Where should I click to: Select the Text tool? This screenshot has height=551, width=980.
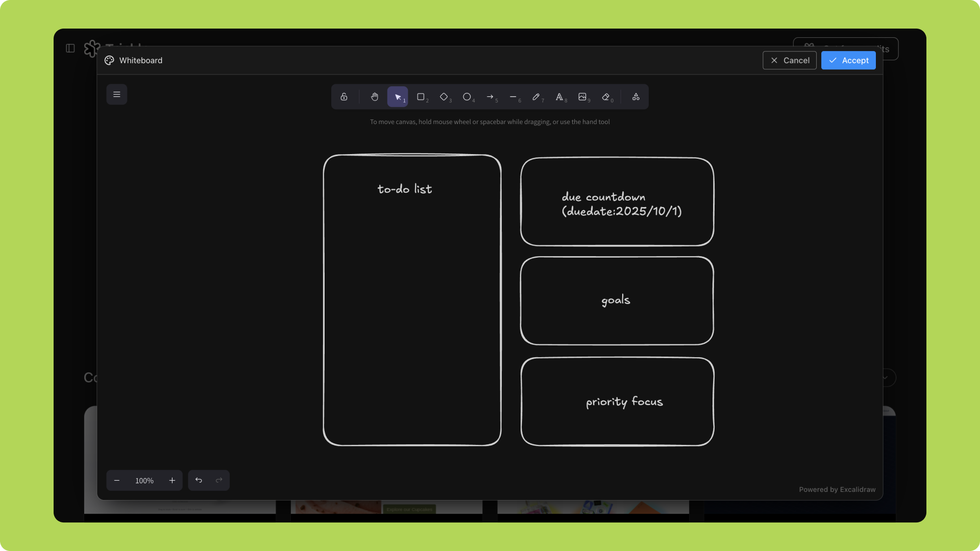click(x=559, y=97)
